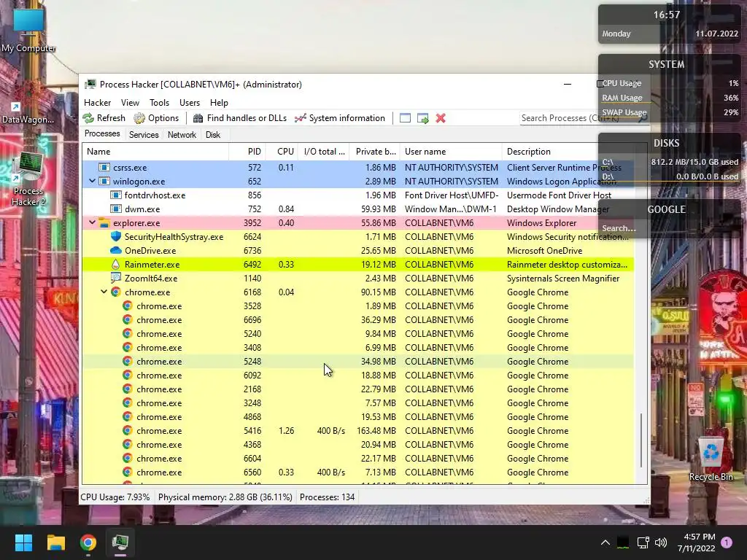This screenshot has width=747, height=560.
Task: Open the taskbar clock showing 4:57 PM
Action: click(697, 542)
